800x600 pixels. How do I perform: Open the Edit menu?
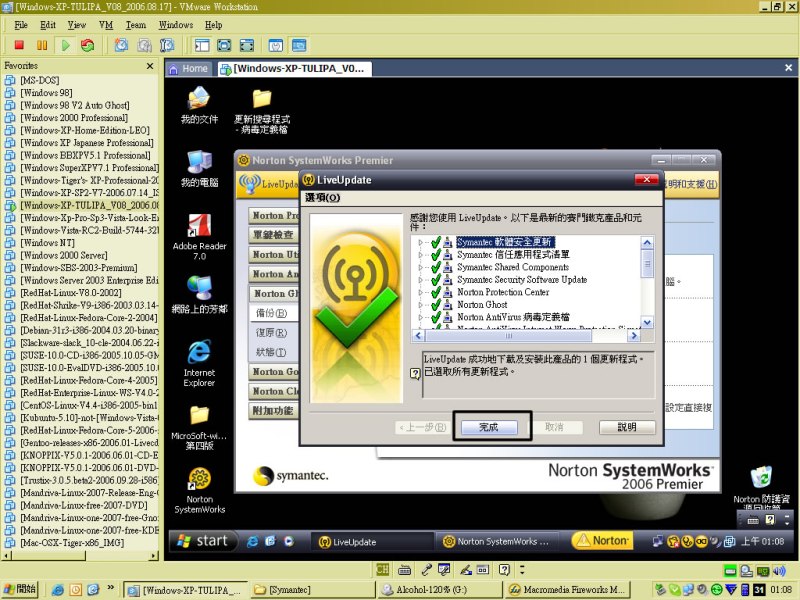[47, 24]
